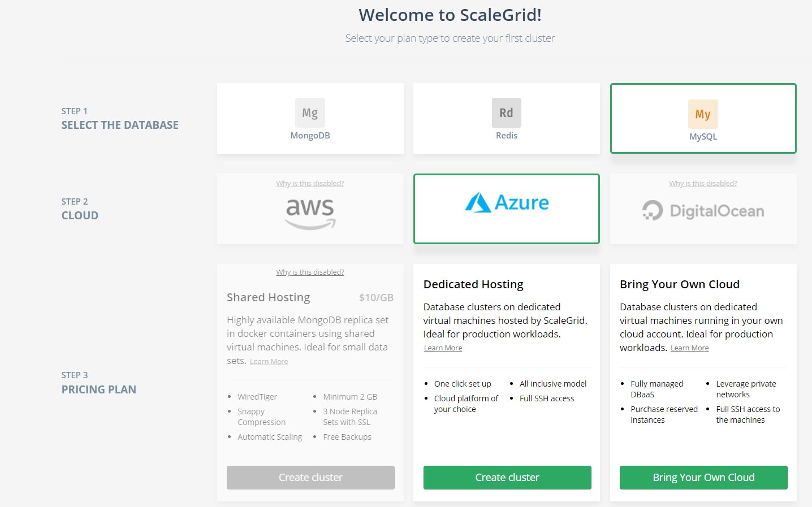Choose the DigitalOcean cloud logo
This screenshot has width=812, height=507.
point(703,211)
